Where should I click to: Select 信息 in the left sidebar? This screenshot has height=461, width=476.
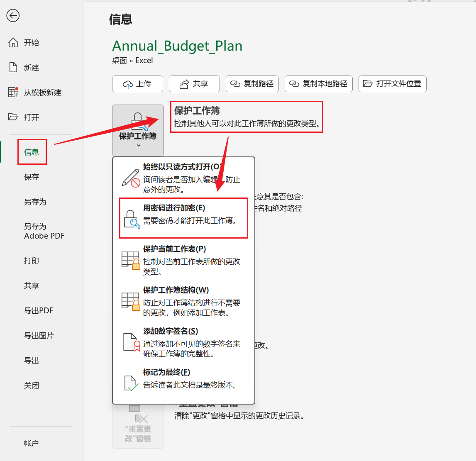coord(32,152)
